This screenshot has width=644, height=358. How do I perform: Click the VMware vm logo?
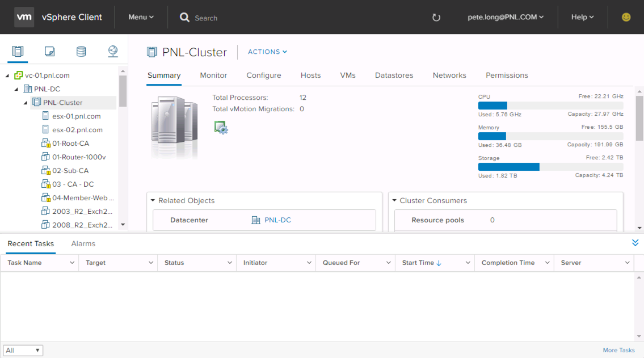pos(24,17)
